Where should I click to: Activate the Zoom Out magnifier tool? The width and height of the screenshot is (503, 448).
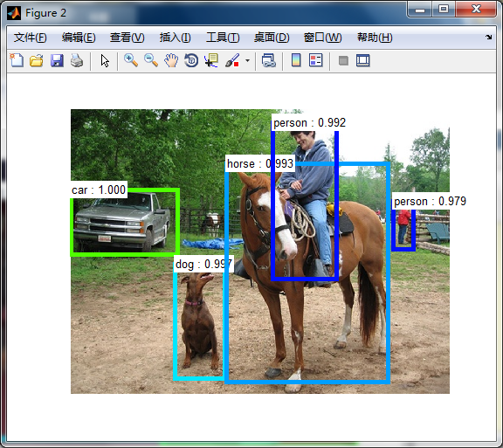(151, 60)
